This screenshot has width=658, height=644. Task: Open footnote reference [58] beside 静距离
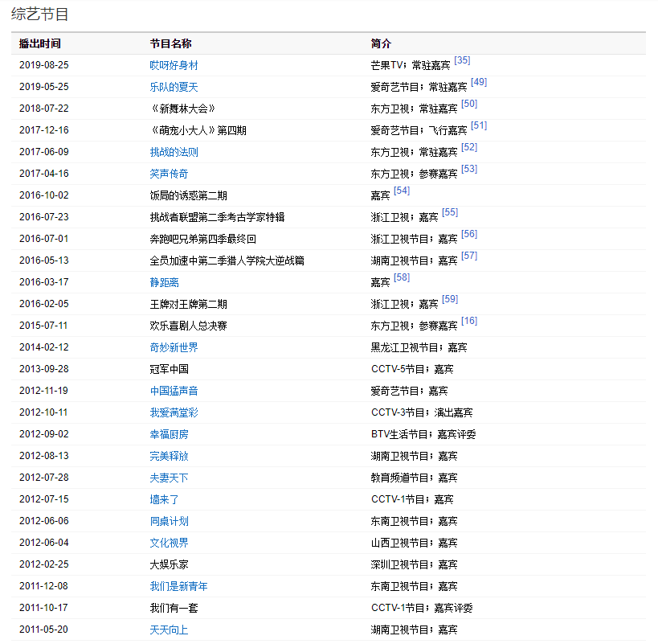point(402,277)
